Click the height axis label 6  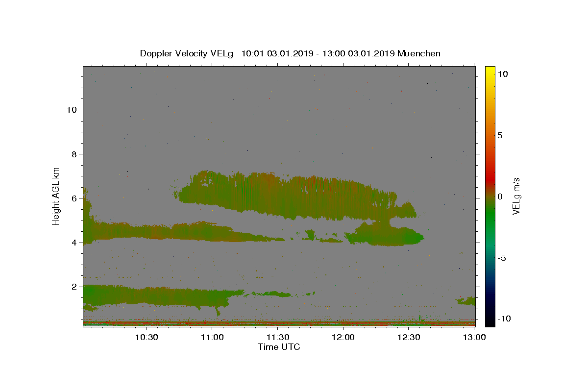tap(74, 198)
